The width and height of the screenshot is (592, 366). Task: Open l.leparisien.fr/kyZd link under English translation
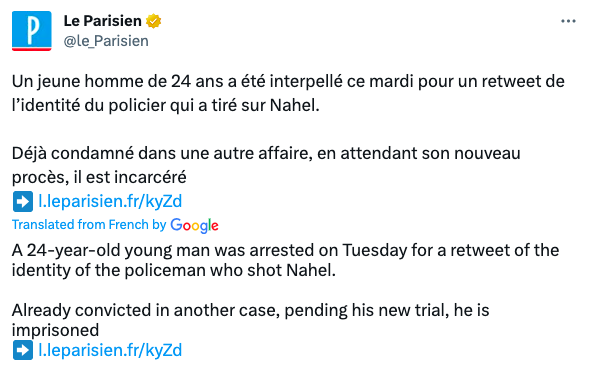[x=110, y=350]
